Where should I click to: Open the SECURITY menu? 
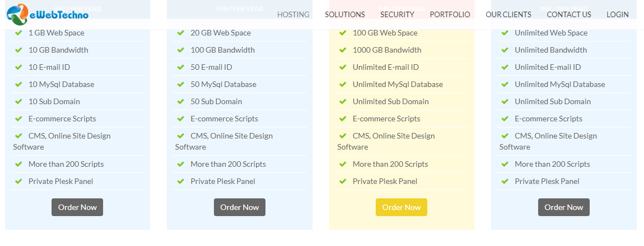click(x=397, y=15)
